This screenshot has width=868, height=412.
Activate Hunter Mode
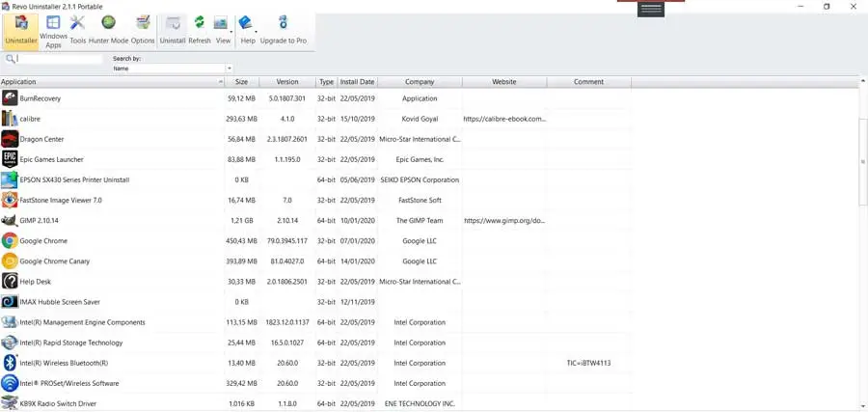(x=108, y=30)
